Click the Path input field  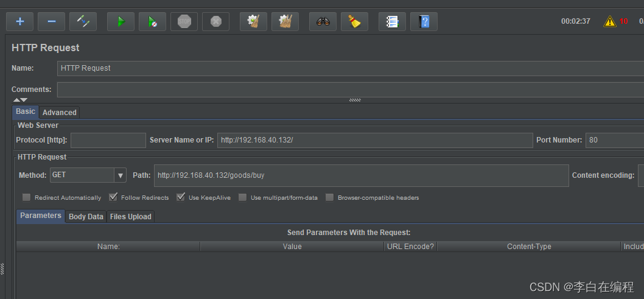point(362,175)
